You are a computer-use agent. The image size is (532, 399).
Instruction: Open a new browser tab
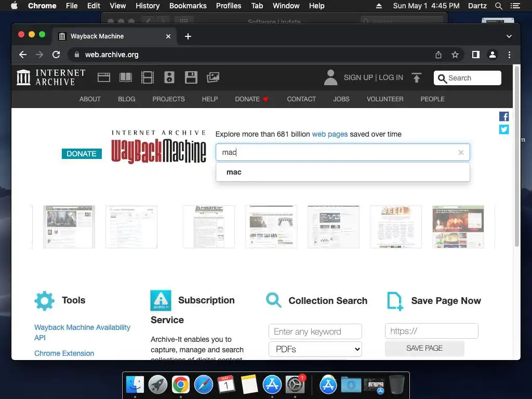188,36
